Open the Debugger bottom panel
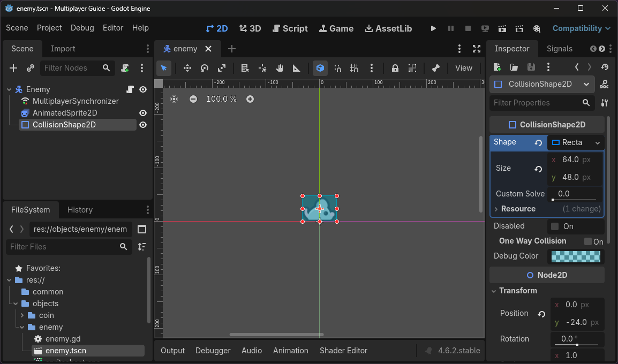The height and width of the screenshot is (364, 618). [213, 351]
